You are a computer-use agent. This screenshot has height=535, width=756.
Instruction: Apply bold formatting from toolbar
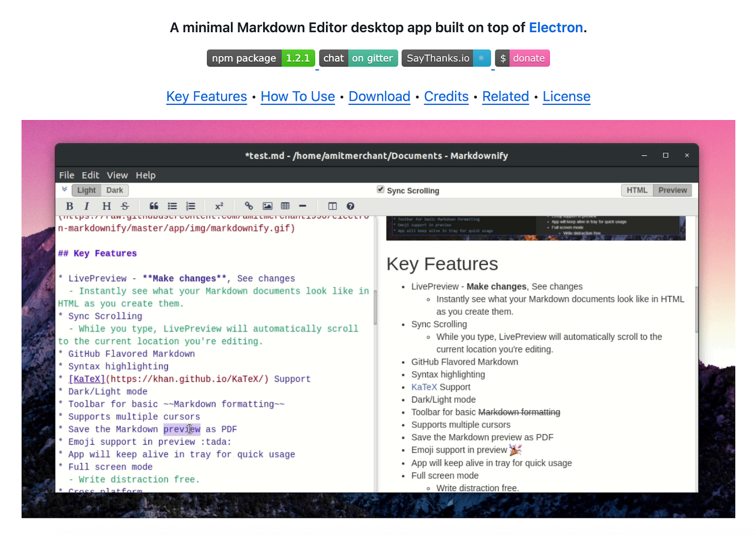(69, 206)
